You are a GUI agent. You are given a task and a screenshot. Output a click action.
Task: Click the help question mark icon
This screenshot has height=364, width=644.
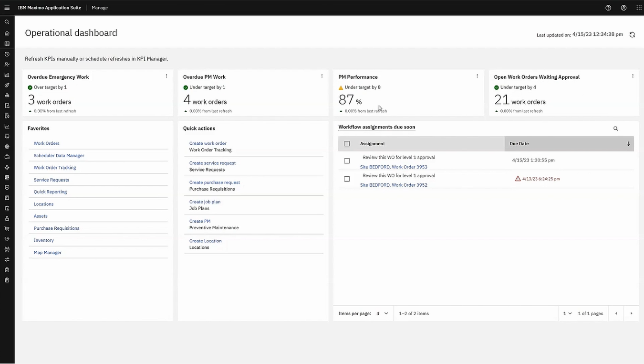point(608,8)
